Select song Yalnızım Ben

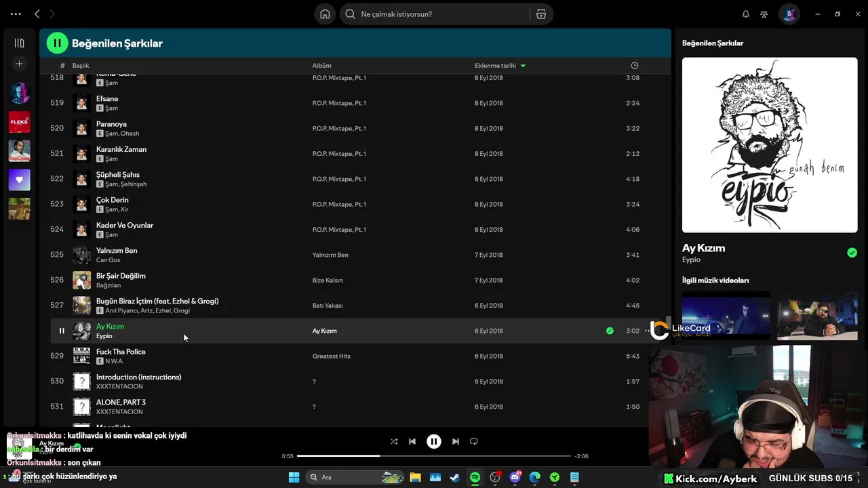tap(117, 251)
